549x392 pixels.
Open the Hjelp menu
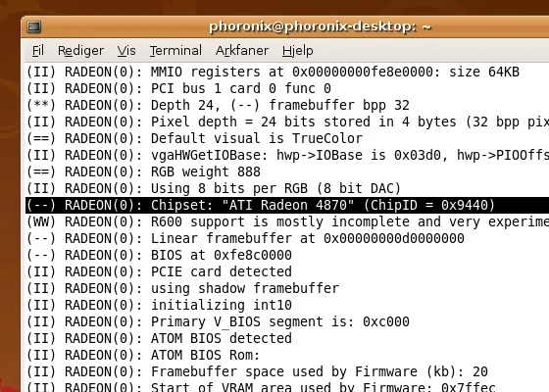click(298, 51)
